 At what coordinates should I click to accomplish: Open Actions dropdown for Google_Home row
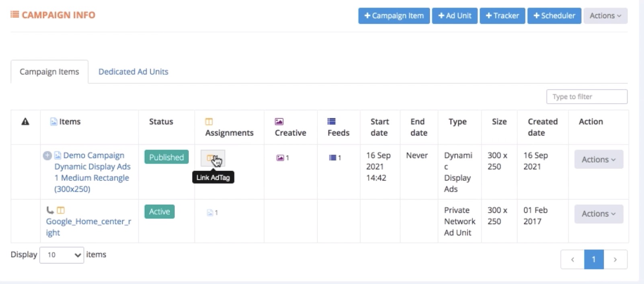coord(598,214)
